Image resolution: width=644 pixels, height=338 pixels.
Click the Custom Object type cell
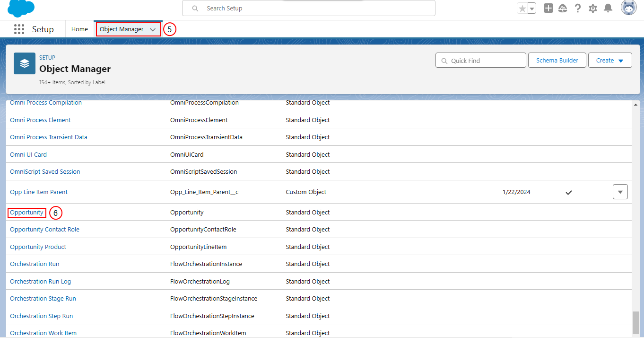[x=306, y=192]
